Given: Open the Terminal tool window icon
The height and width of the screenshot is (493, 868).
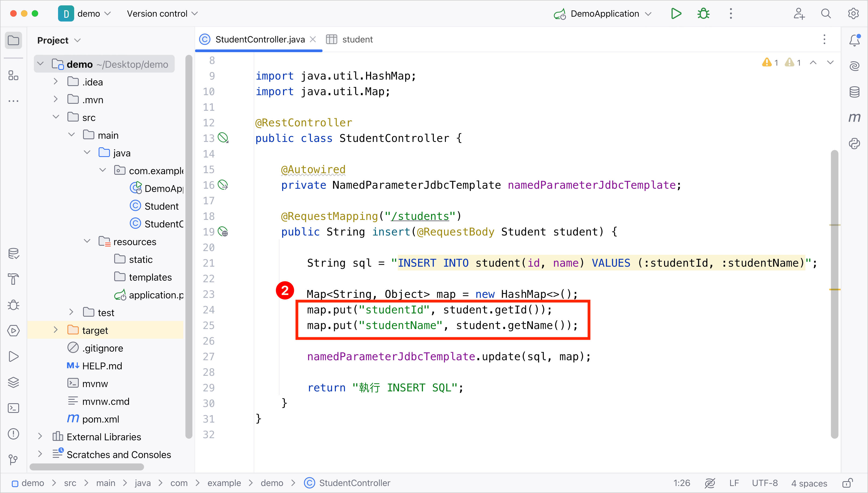Looking at the screenshot, I should [13, 408].
